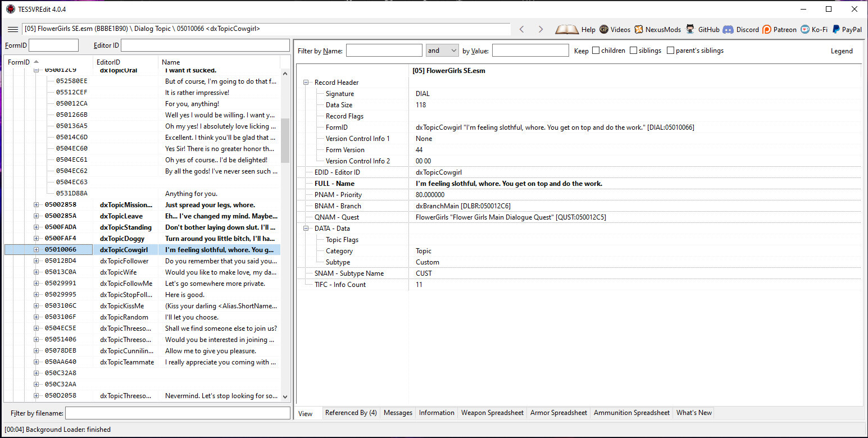Open Ammunition Spreadsheet tab

[x=631, y=413]
